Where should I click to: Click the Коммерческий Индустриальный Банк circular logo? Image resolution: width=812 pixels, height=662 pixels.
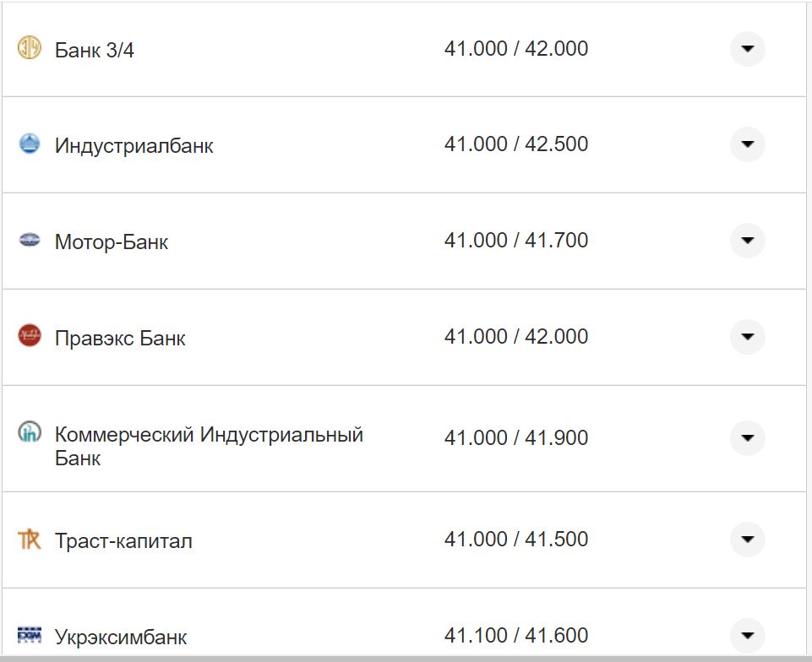tap(30, 433)
